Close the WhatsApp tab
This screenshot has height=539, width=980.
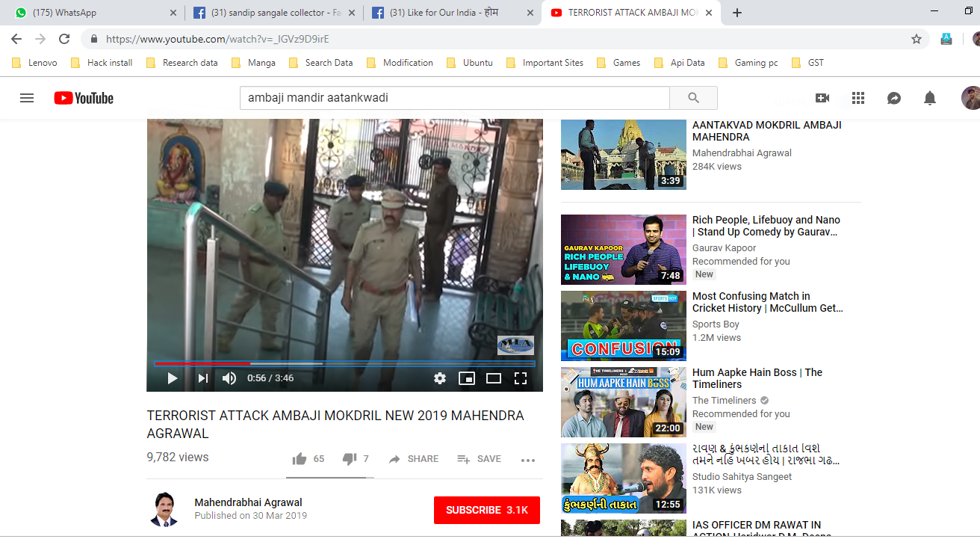(x=173, y=13)
